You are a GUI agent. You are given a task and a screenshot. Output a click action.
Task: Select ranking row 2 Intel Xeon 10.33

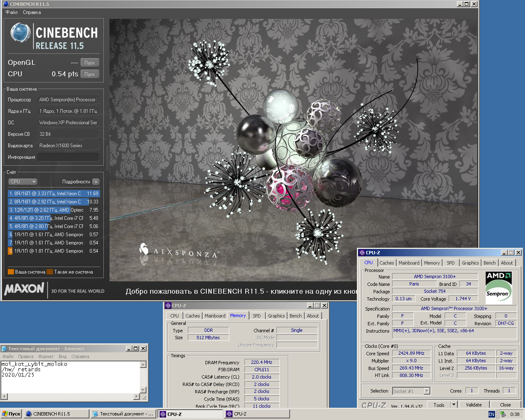click(x=54, y=202)
